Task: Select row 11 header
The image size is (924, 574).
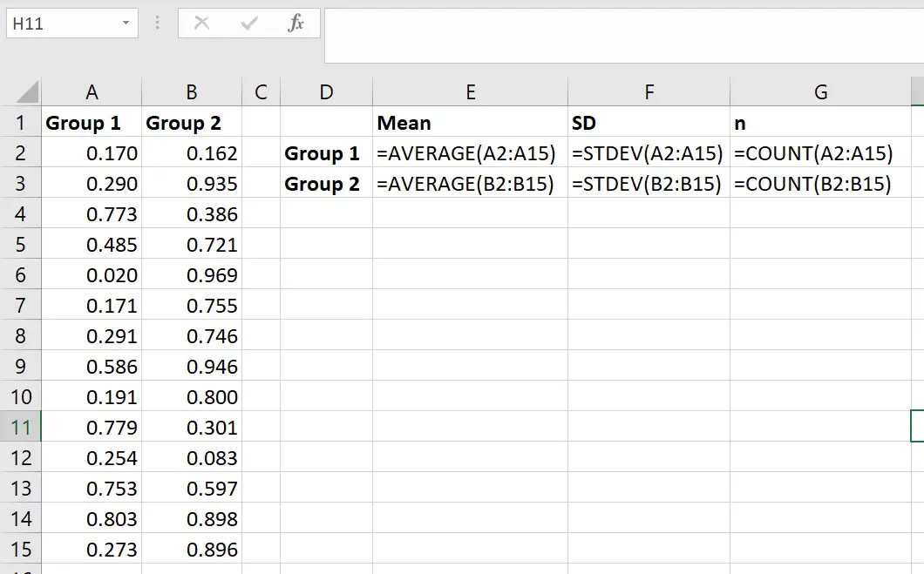Action: tap(21, 428)
